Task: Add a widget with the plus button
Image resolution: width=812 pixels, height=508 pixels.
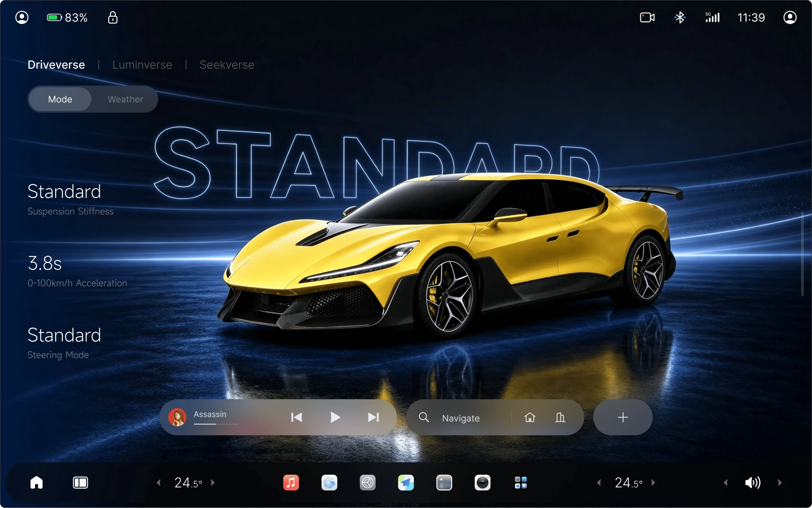Action: point(623,417)
